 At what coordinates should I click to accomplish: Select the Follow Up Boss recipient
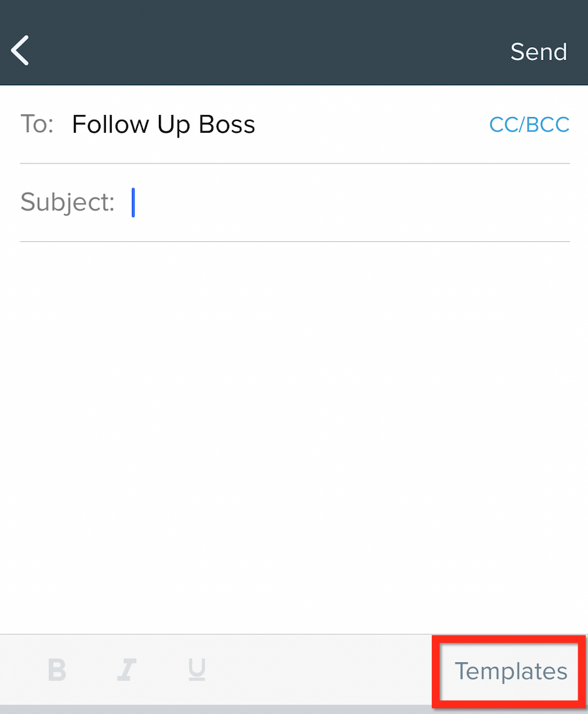point(163,124)
